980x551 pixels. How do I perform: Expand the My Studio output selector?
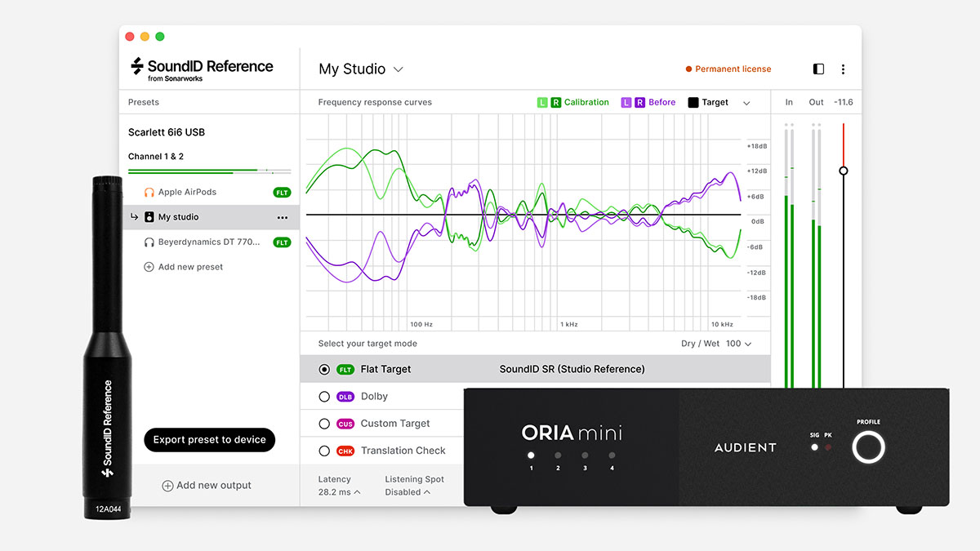pos(398,69)
